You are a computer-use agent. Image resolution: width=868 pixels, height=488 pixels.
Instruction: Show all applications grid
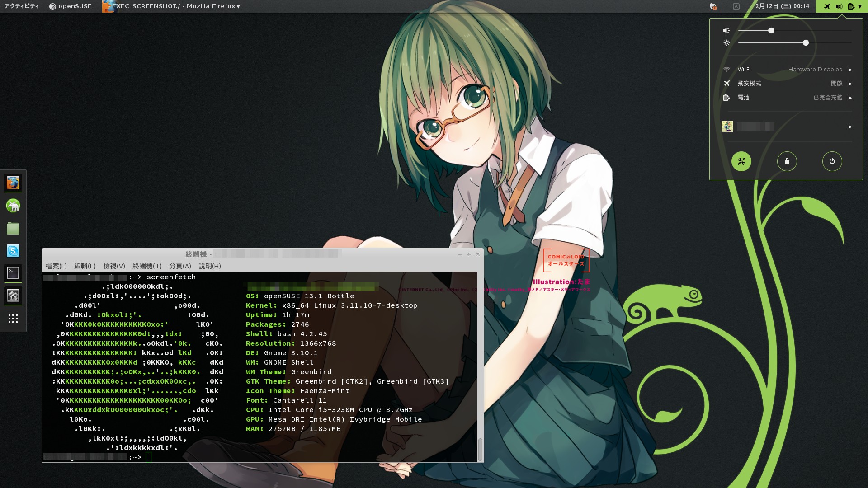point(13,319)
